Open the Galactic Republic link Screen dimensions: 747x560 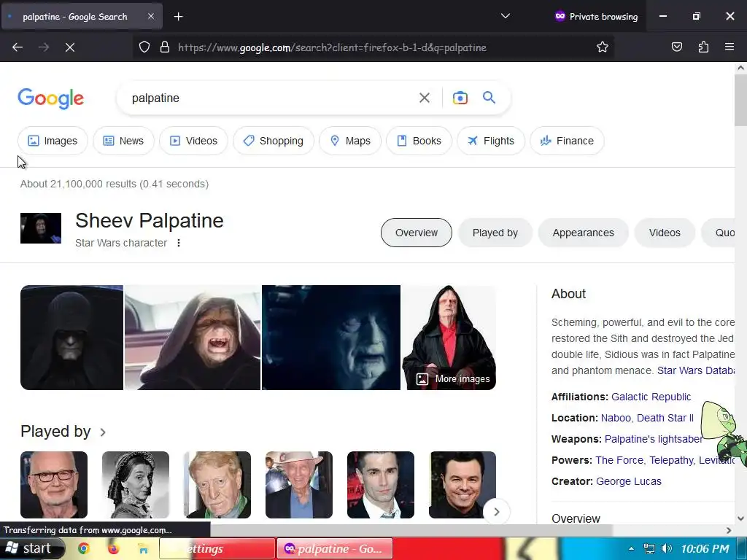[x=651, y=397]
